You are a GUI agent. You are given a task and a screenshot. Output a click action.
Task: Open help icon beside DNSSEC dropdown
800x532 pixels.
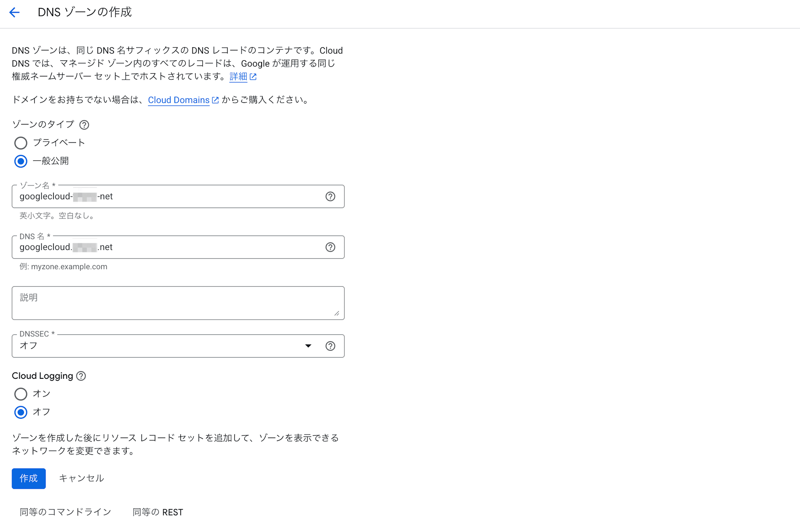click(330, 346)
